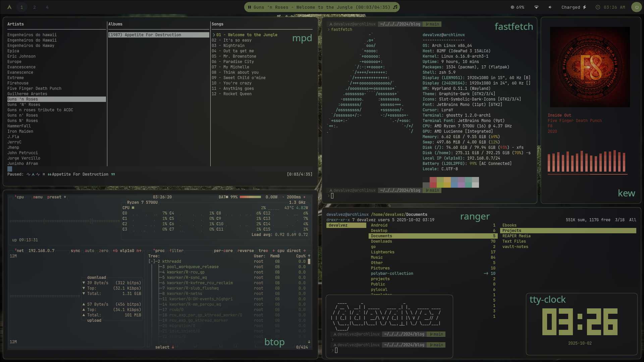Select the Albums column header in mpd client
644x362 pixels.
(115, 24)
